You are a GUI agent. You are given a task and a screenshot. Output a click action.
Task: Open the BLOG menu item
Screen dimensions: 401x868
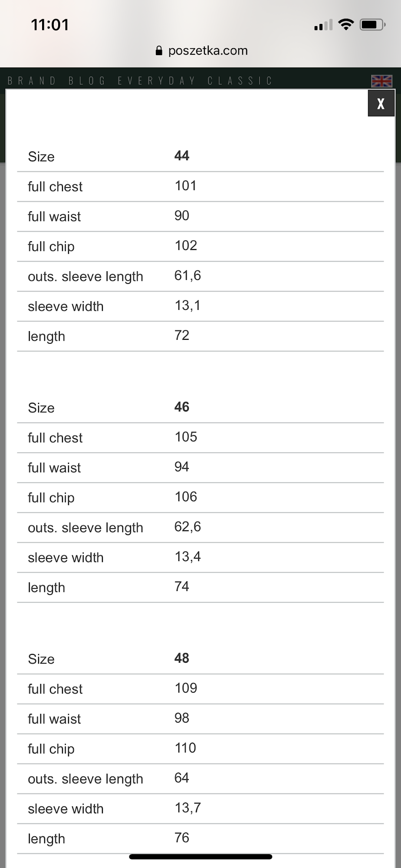pos(87,81)
